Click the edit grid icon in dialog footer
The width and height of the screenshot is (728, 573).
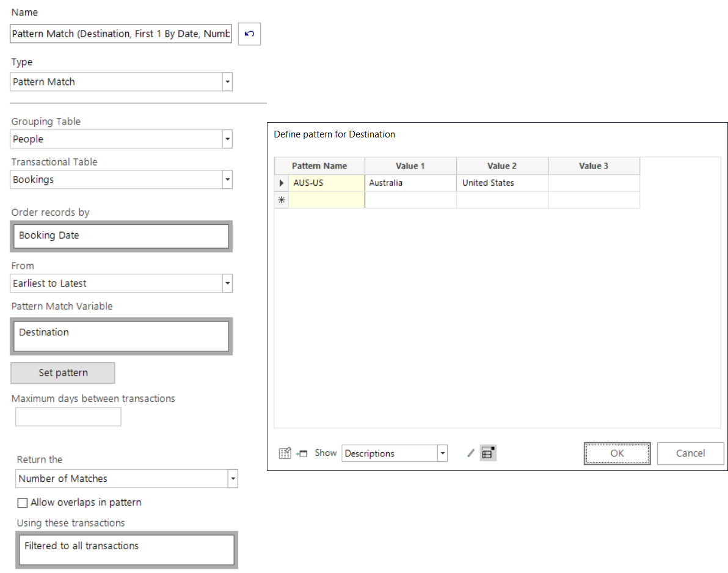coord(285,453)
